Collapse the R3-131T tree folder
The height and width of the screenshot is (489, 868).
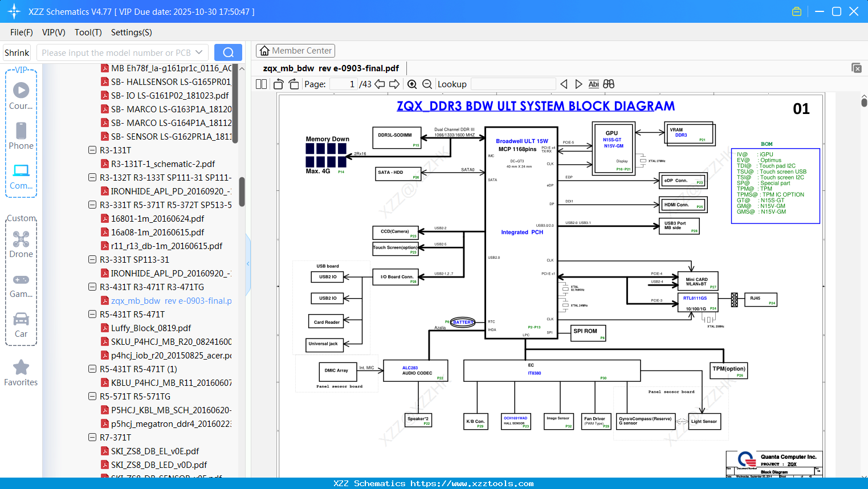tap(92, 150)
